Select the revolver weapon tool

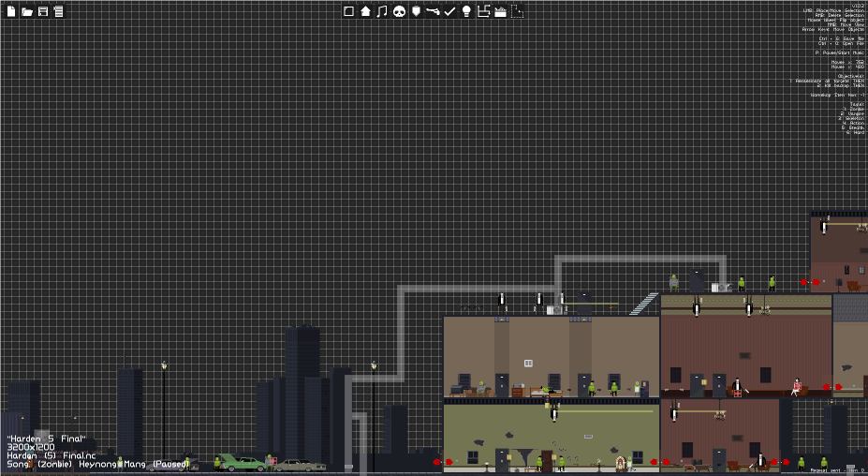[x=433, y=11]
